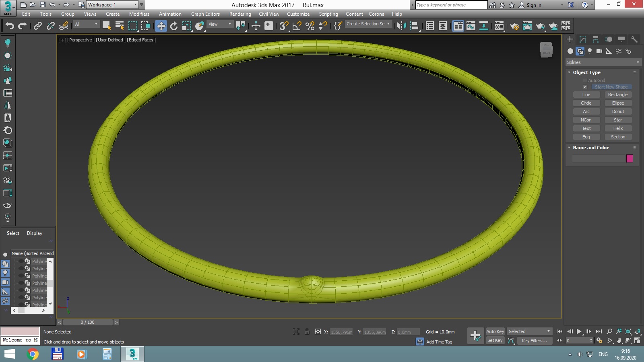Click the Mirror tool icon
This screenshot has height=362, width=644.
401,26
